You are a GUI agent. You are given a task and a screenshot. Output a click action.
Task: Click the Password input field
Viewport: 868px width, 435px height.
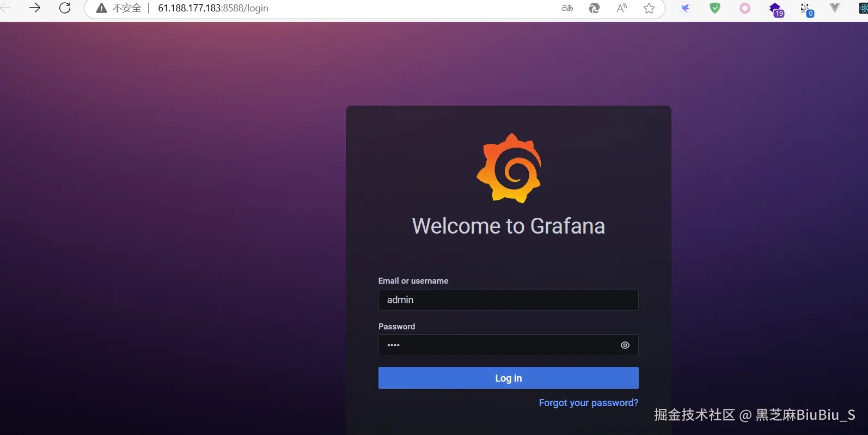pyautogui.click(x=508, y=345)
